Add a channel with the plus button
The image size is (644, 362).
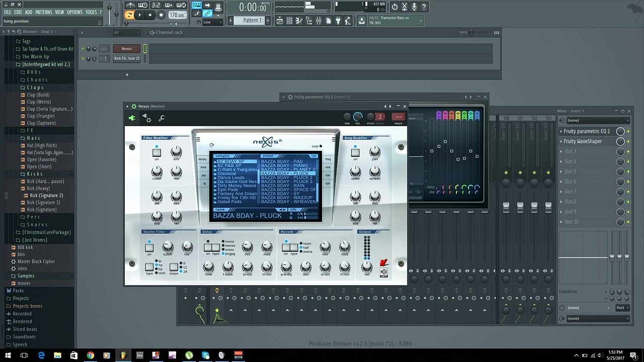click(x=127, y=75)
